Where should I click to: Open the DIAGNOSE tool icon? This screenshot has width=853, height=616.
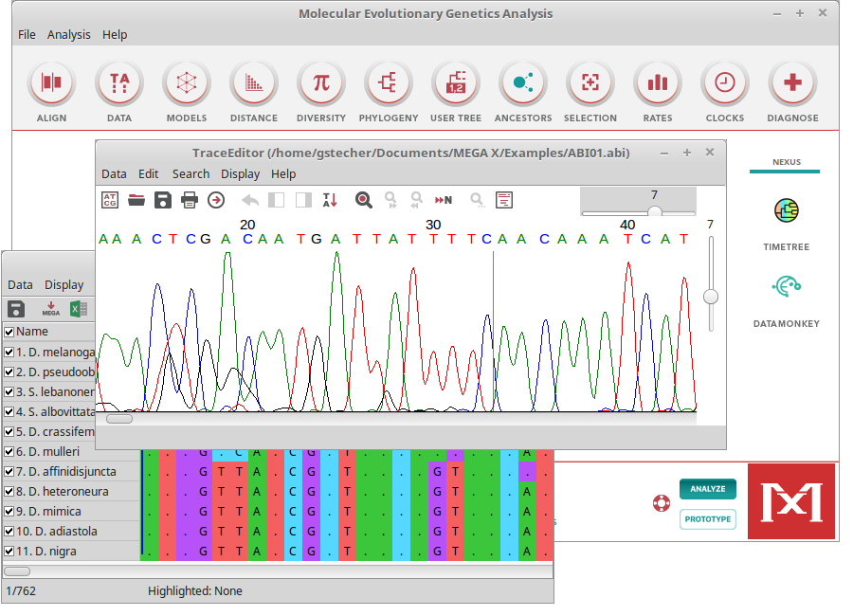click(792, 82)
